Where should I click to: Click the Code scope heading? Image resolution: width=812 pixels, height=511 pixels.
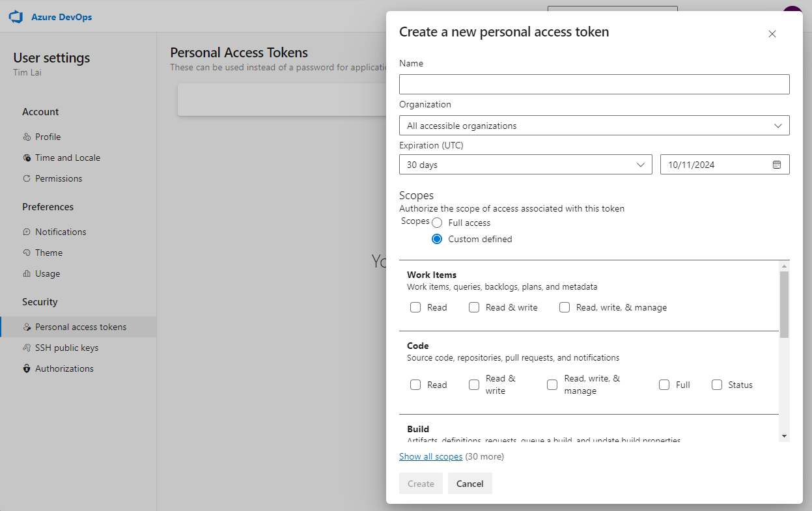(x=418, y=346)
